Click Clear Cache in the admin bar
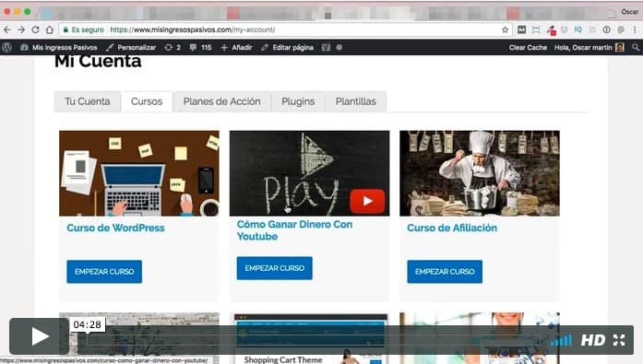 pos(528,48)
